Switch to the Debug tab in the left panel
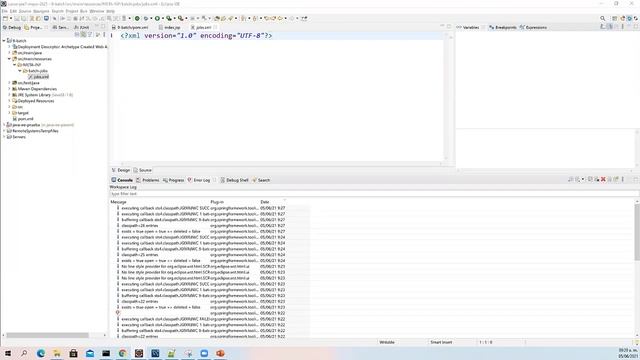 coord(11,27)
